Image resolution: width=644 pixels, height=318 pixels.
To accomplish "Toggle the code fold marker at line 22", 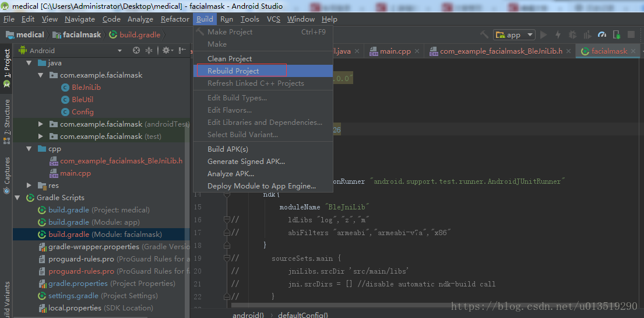I will [x=226, y=296].
